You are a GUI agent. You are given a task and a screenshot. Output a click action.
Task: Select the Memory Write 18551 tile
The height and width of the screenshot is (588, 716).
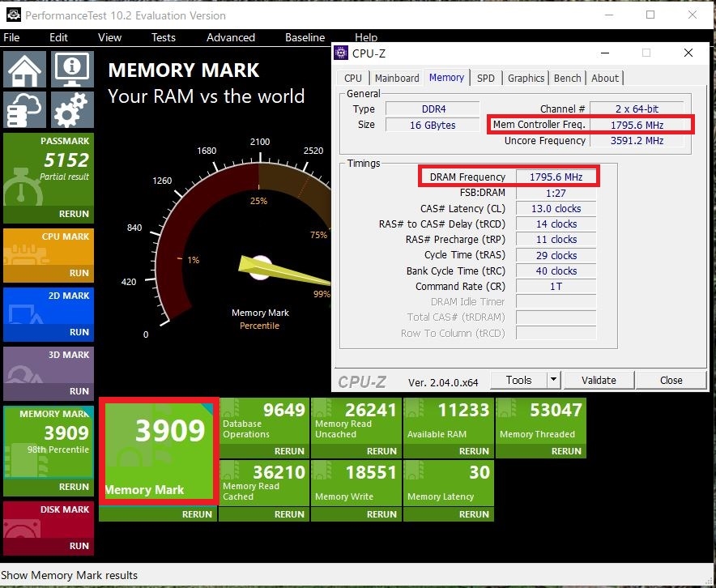(x=356, y=483)
